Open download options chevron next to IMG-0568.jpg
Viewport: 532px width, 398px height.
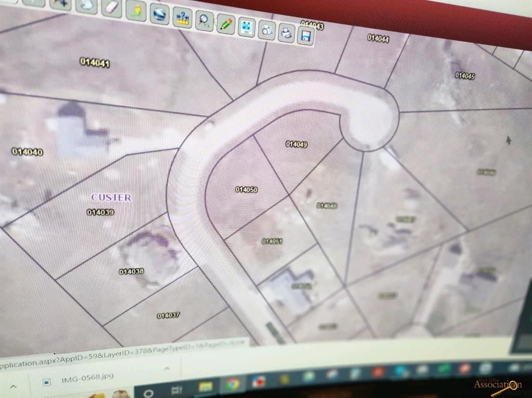click(167, 369)
